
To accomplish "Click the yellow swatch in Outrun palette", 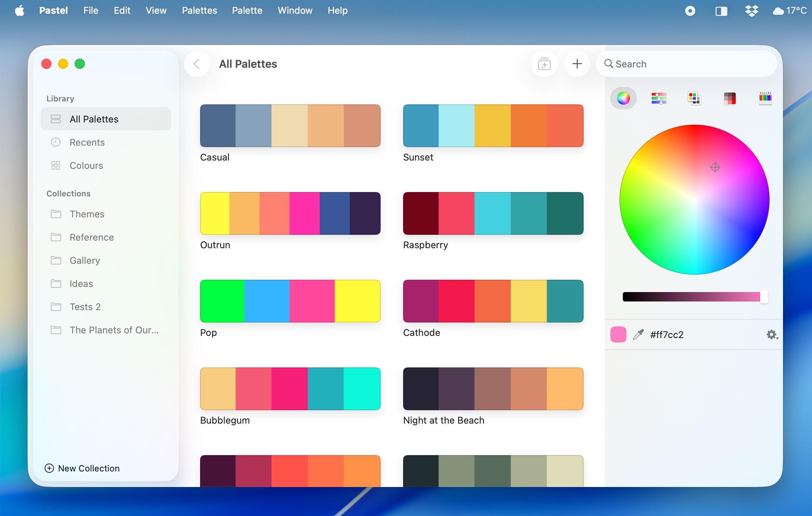I will tap(215, 213).
